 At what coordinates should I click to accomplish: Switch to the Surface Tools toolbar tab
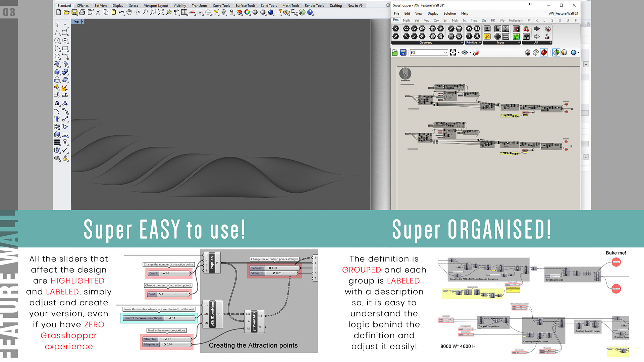[x=245, y=6]
